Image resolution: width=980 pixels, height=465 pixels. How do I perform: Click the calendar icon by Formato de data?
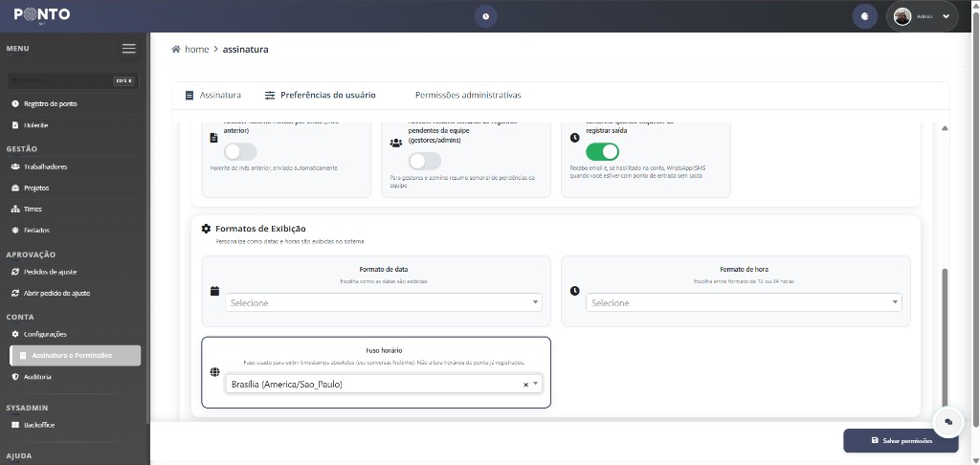click(x=215, y=291)
